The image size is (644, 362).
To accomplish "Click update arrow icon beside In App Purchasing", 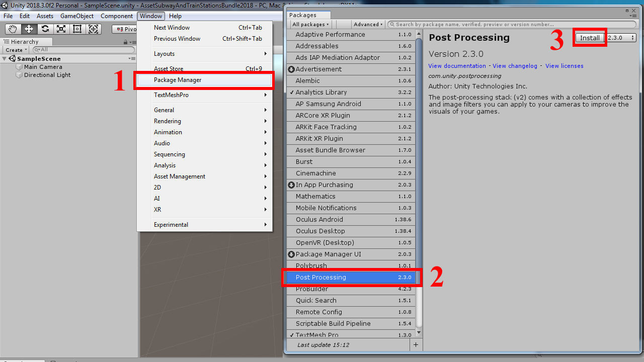I will [x=291, y=185].
